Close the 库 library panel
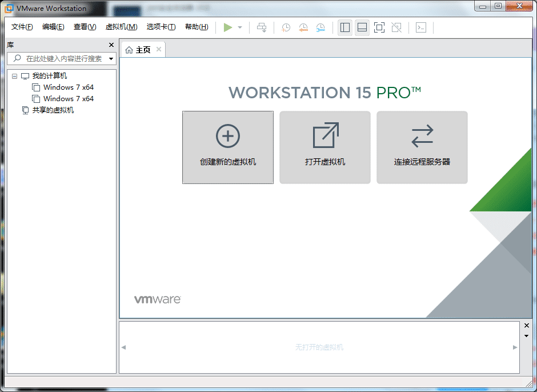Viewport: 537px width, 392px height. [x=111, y=45]
